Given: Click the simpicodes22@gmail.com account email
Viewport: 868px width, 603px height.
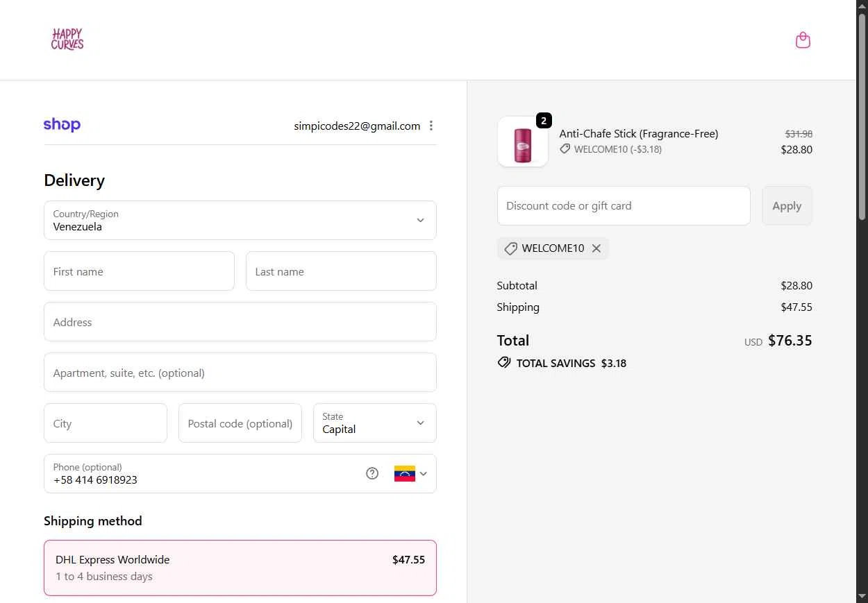Looking at the screenshot, I should tap(357, 126).
